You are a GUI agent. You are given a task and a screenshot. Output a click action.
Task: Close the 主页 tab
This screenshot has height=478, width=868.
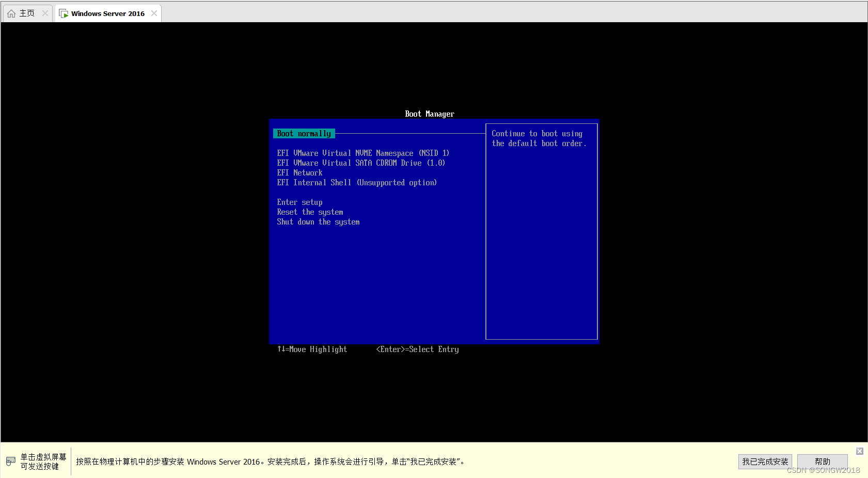[45, 13]
